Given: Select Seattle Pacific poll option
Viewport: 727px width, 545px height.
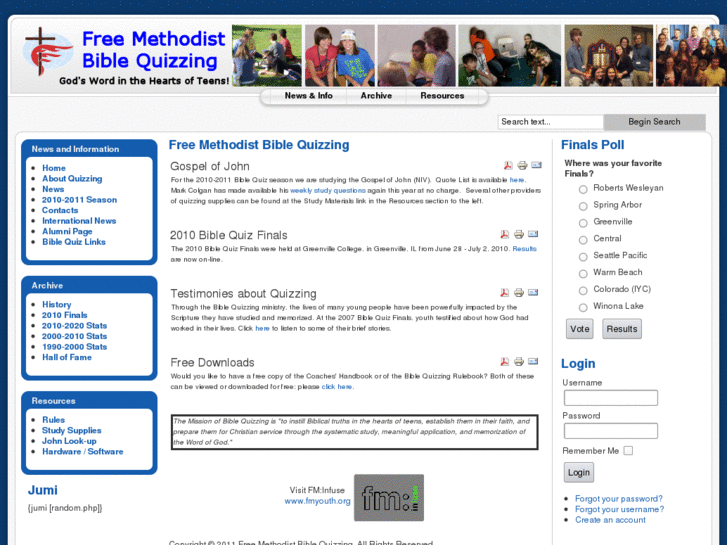Looking at the screenshot, I should (583, 257).
